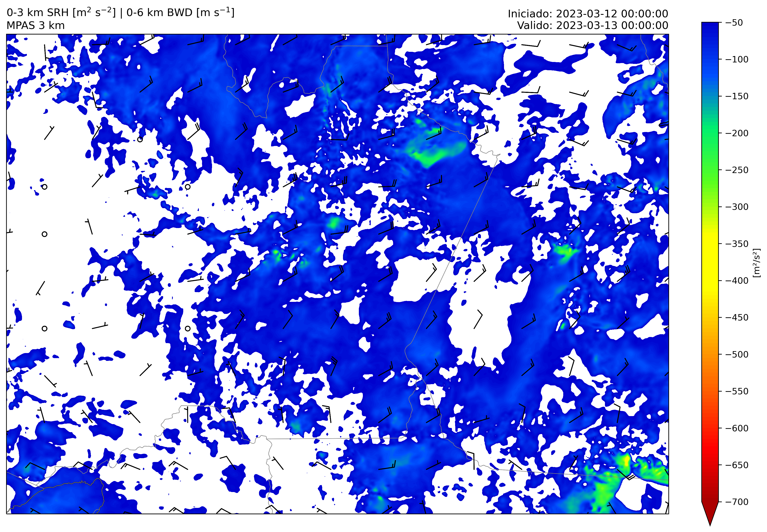Click the MPAS 3 km subtitle text

(35, 26)
